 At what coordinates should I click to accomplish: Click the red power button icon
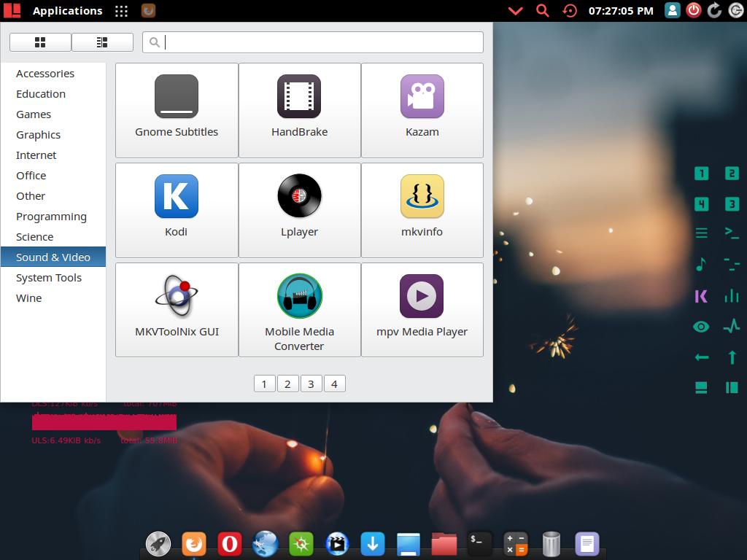[x=694, y=10]
